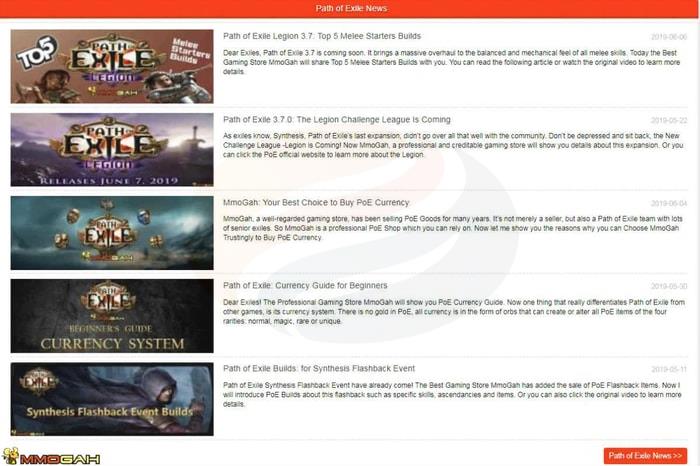Open the Beginner's Guide Currency System thumbnail
The width and height of the screenshot is (700, 466).
[x=111, y=316]
